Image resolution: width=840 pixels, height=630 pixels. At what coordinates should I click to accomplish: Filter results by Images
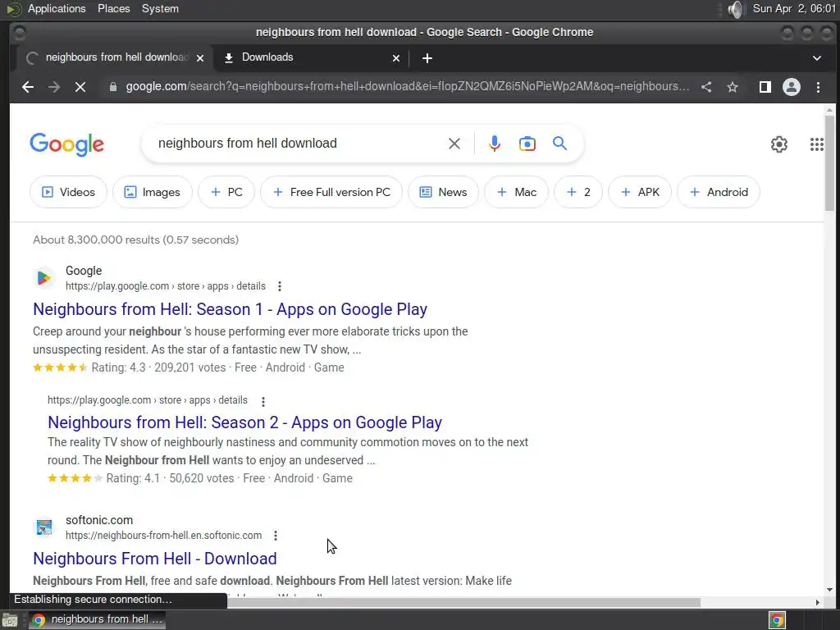(153, 192)
